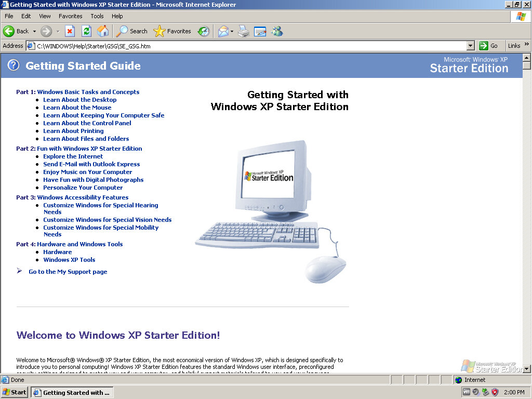Follow the Send E-Mail with Outlook Express link
The height and width of the screenshot is (399, 532).
click(91, 164)
